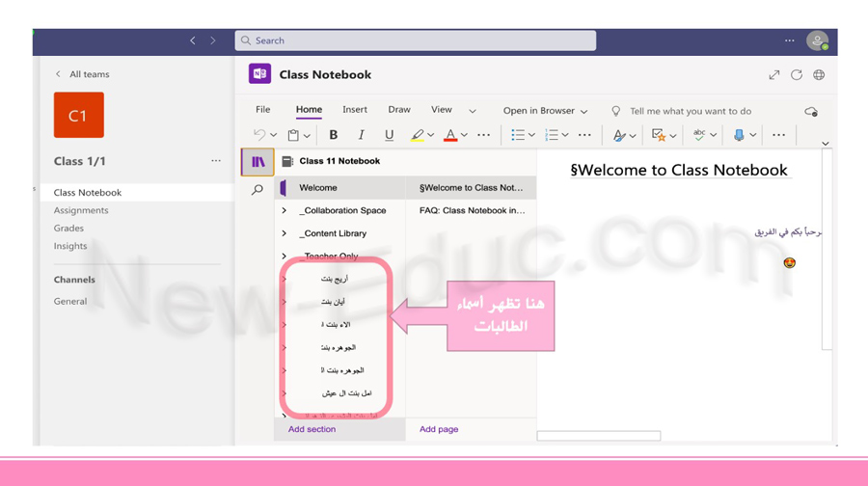Click the Teams back navigation arrow
868x486 pixels.
coord(193,40)
